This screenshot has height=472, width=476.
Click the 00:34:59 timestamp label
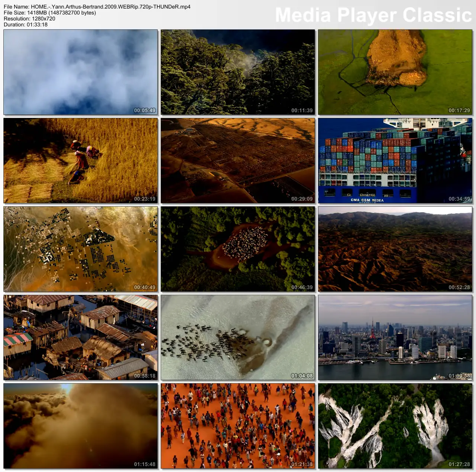pos(459,199)
